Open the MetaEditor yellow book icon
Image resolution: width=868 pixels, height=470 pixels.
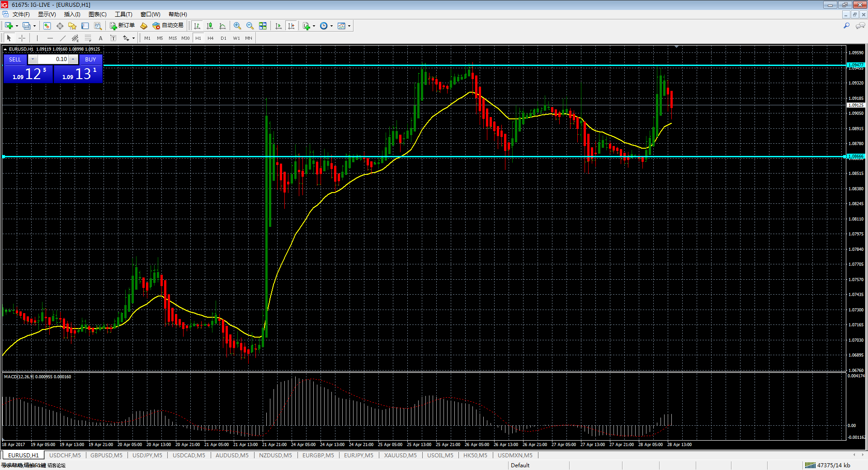(x=144, y=26)
